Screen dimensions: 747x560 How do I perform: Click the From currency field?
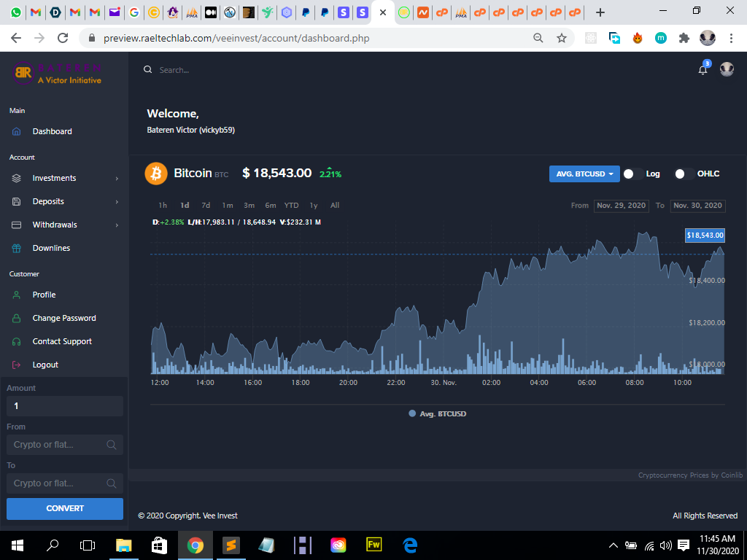pos(65,445)
